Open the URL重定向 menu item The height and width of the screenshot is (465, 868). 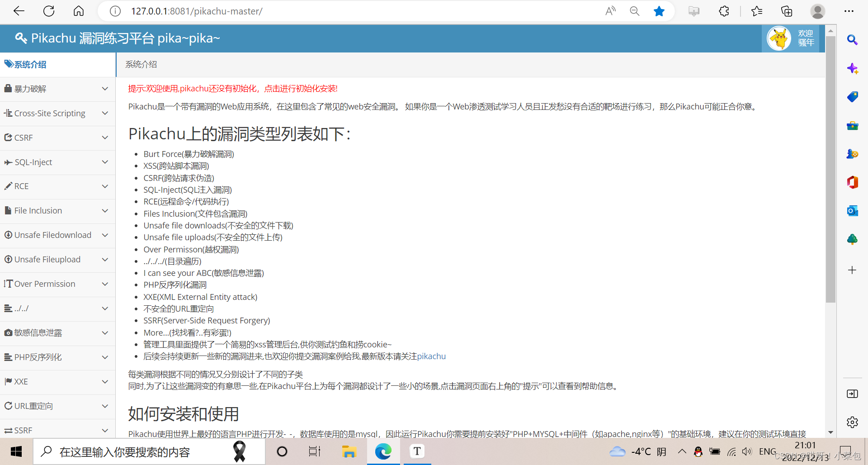pos(57,406)
